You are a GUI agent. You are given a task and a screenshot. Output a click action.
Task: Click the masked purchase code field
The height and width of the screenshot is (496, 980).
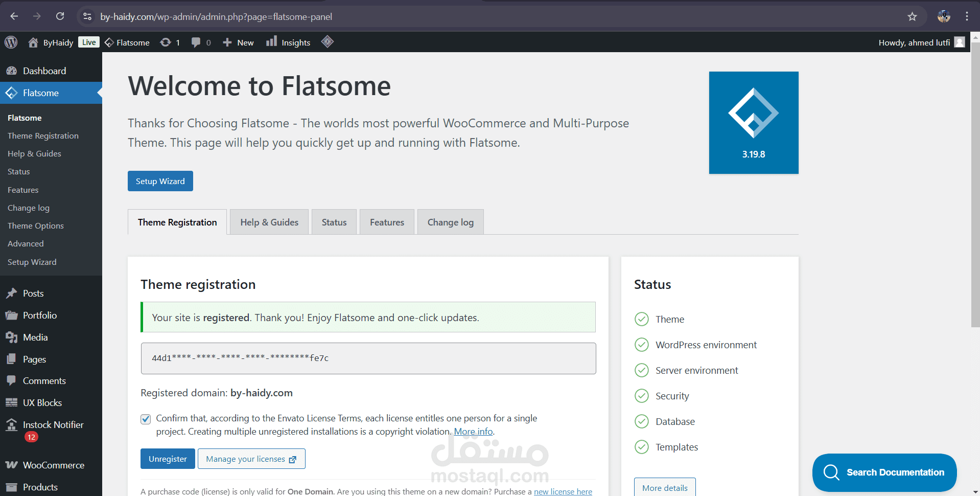368,358
